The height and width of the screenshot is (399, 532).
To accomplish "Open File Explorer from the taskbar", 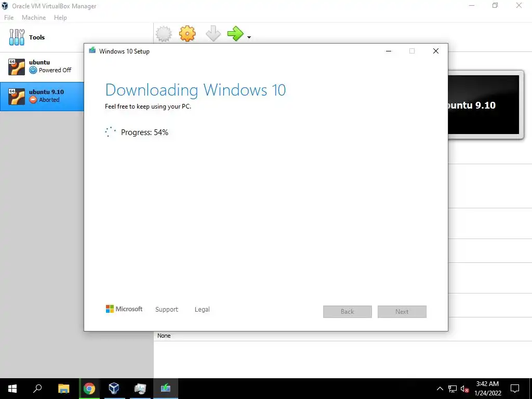I will 64,389.
